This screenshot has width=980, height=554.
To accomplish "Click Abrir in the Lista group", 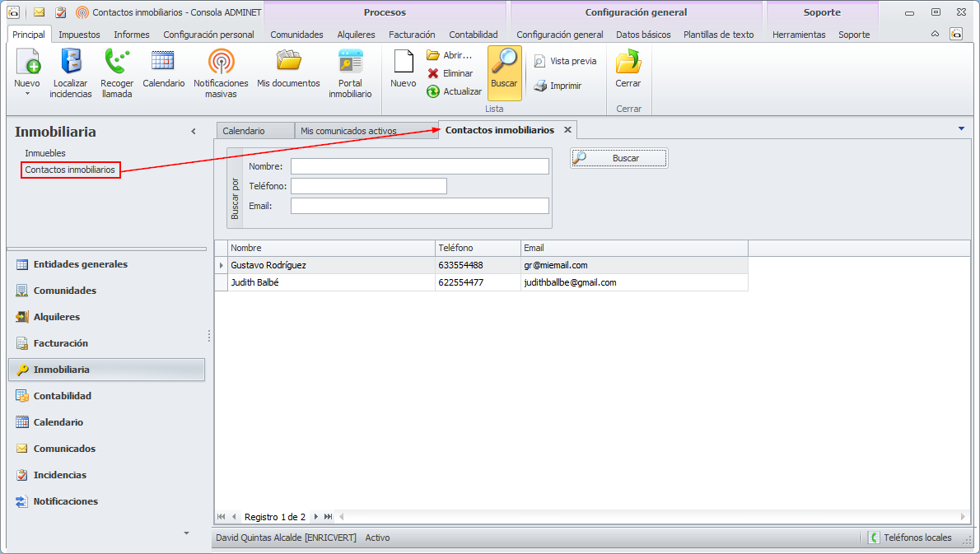I will pyautogui.click(x=450, y=55).
